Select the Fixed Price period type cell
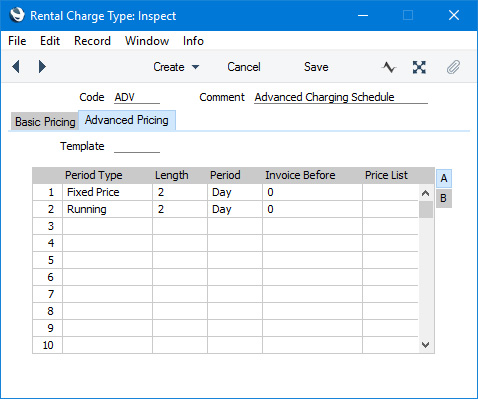The height and width of the screenshot is (399, 478). (108, 192)
